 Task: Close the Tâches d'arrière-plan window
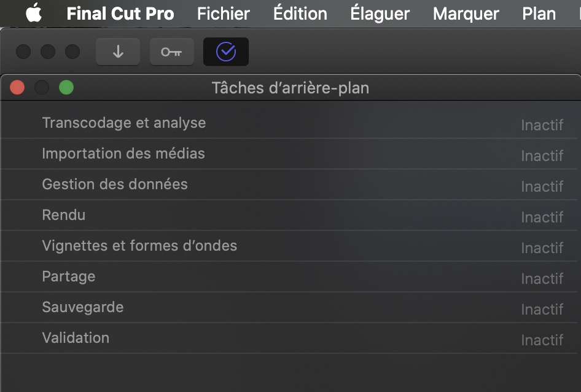tap(17, 87)
